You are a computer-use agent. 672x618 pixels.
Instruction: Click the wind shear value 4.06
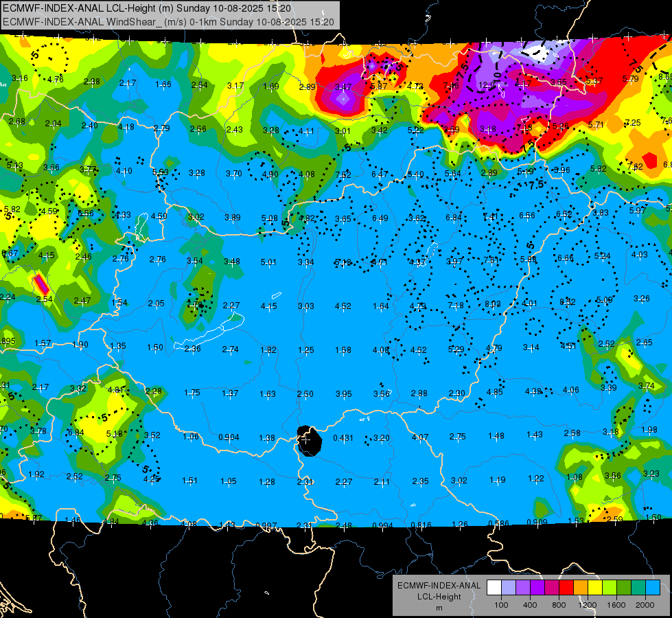(571, 390)
